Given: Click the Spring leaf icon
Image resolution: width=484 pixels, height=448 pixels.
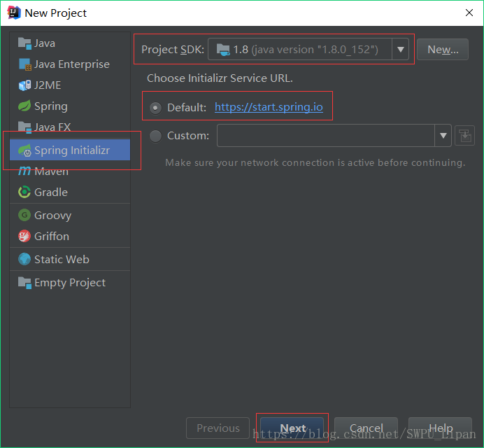Looking at the screenshot, I should click(x=24, y=106).
